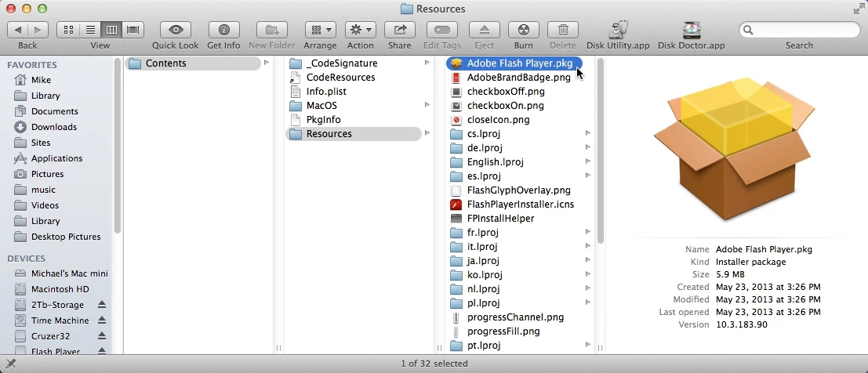The image size is (868, 373).
Task: Eject the Time Machine drive
Action: pyautogui.click(x=102, y=320)
